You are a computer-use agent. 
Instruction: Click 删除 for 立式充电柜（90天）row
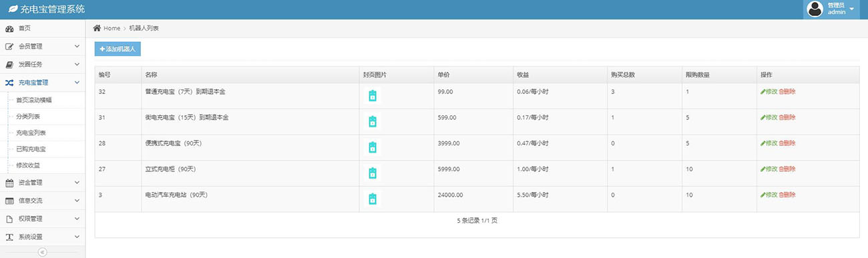pos(787,169)
